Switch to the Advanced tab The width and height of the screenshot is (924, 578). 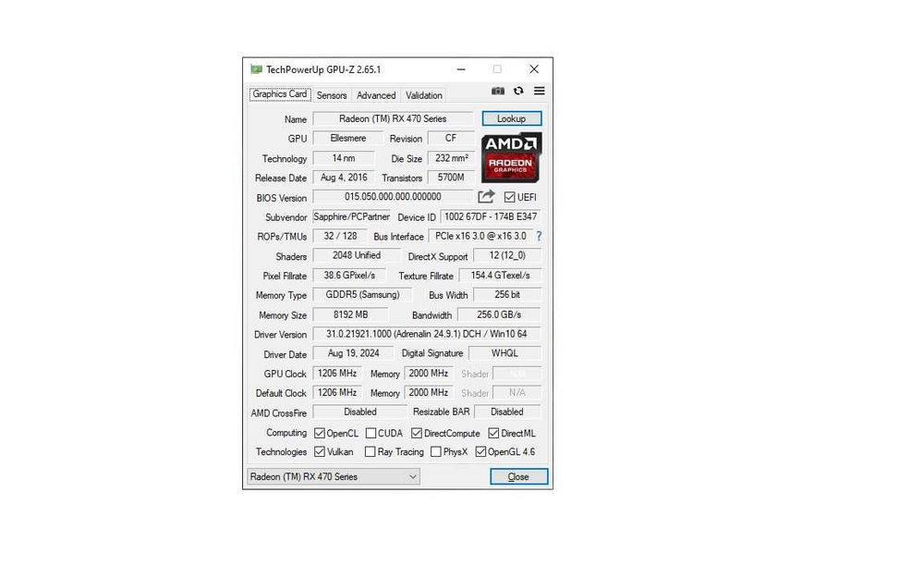tap(376, 95)
